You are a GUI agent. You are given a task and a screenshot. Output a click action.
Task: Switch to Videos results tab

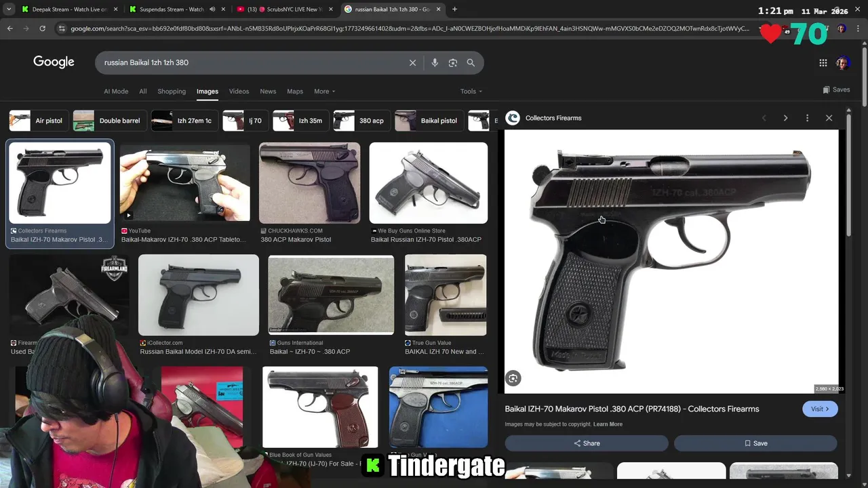tap(239, 91)
